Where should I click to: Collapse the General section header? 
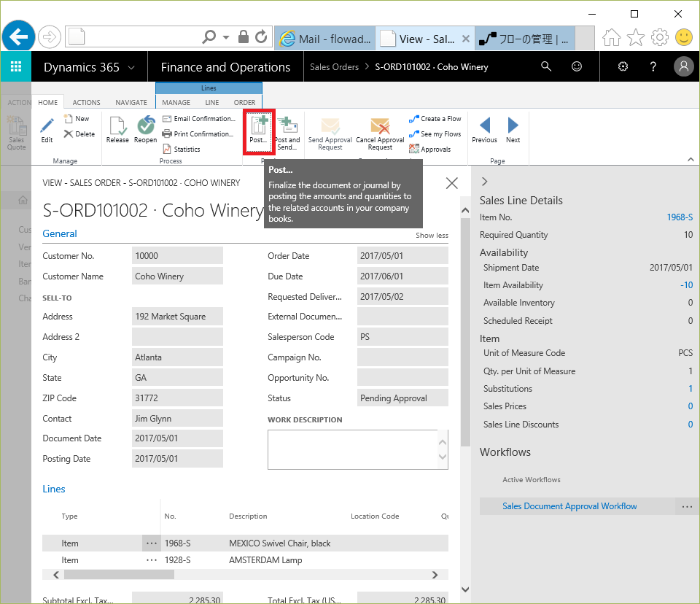pos(59,233)
